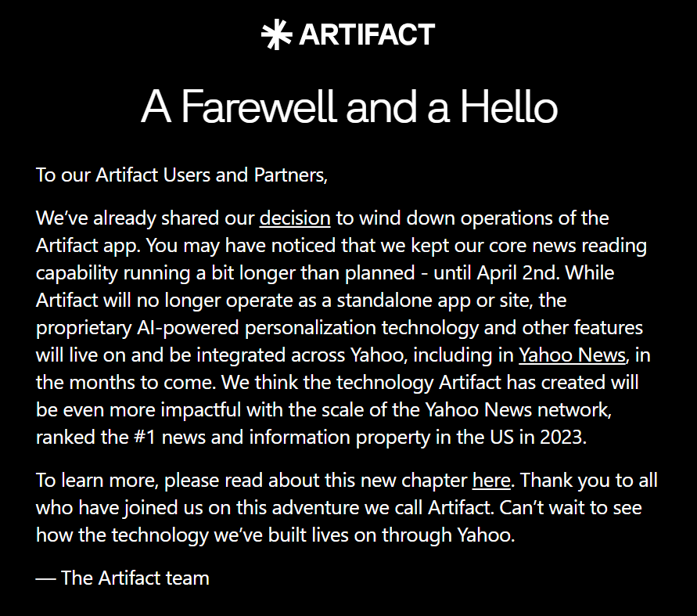Click the ARTIFACT wordmark text
Viewport: 697px width, 616px height.
point(366,35)
